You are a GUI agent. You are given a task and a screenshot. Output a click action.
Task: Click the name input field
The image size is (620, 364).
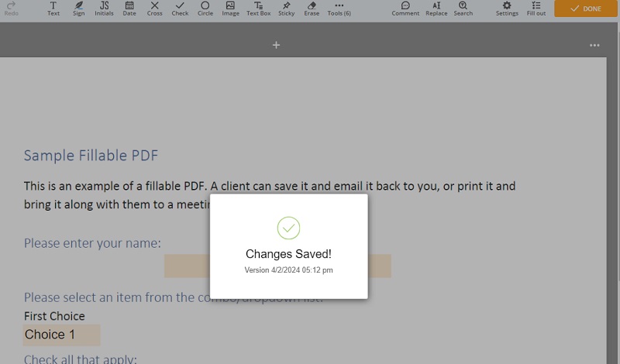pos(277,266)
